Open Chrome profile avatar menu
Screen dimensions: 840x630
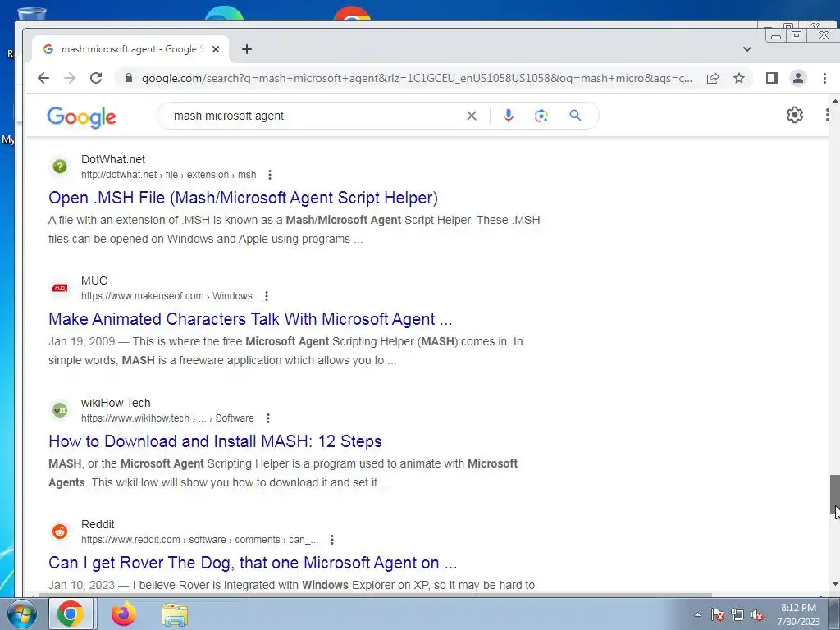pos(797,78)
